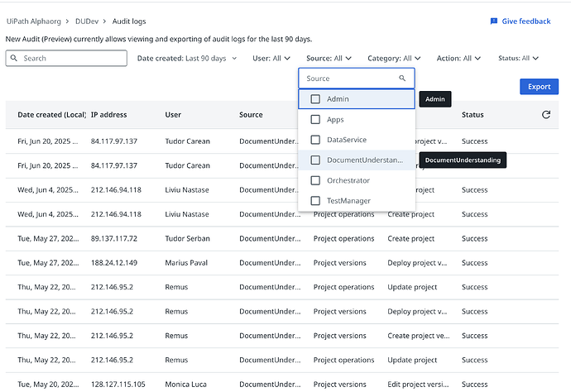Click the Tudor Serban user cell
Viewport: 571px width, 392px height.
coord(187,238)
